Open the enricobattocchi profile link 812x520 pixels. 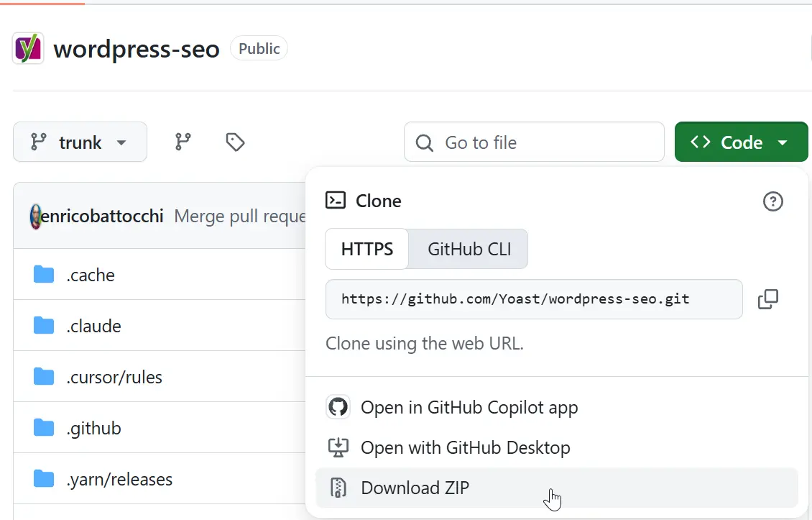(102, 216)
